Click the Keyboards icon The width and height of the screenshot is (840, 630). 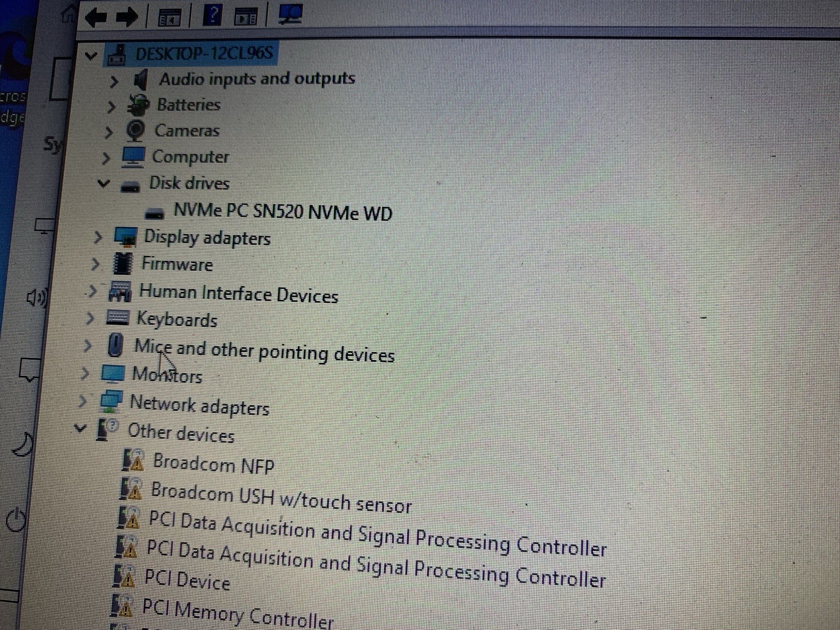(117, 318)
